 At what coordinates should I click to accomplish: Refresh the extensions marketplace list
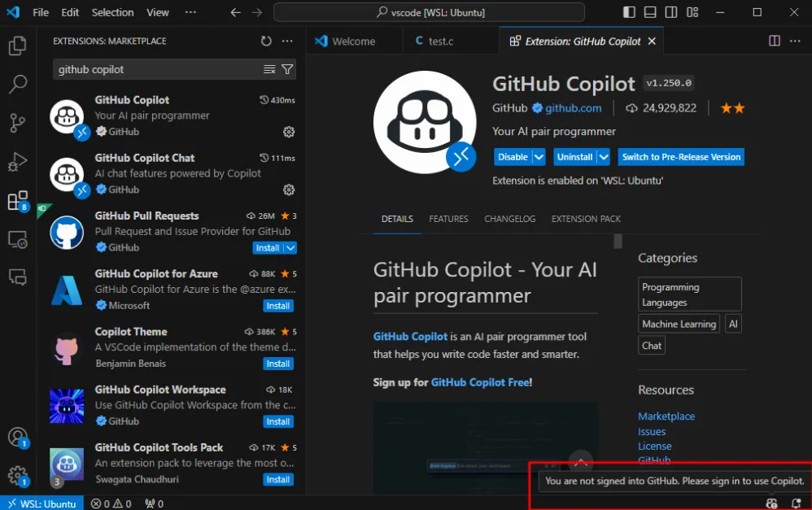coord(266,41)
